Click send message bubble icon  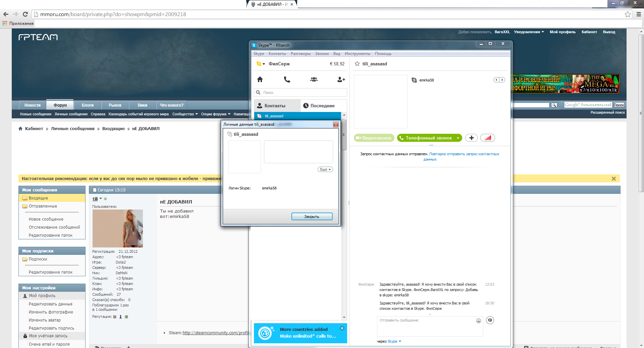[x=490, y=320]
